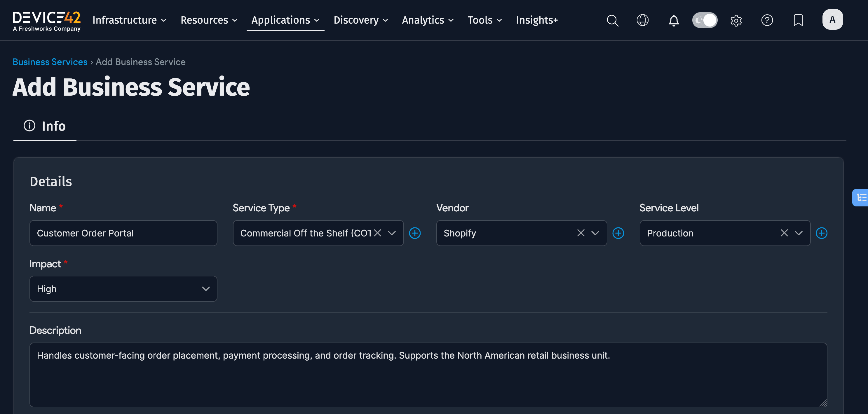Open the language globe selector
The image size is (868, 414).
point(643,20)
